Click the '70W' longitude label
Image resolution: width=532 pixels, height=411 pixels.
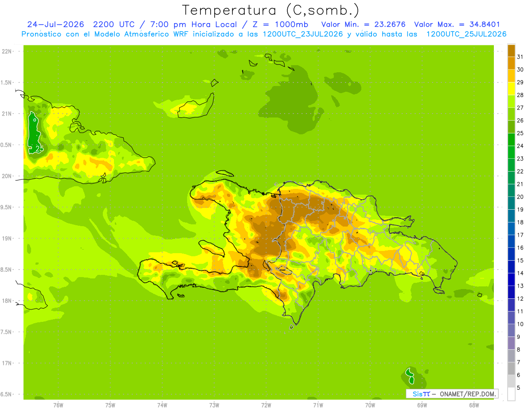370,405
